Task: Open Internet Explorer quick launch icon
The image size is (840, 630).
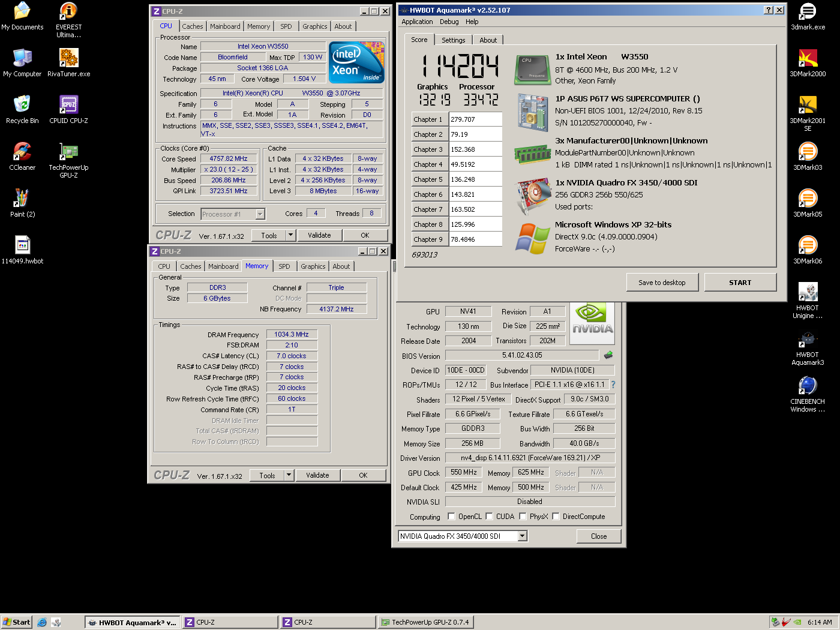Action: pyautogui.click(x=42, y=622)
